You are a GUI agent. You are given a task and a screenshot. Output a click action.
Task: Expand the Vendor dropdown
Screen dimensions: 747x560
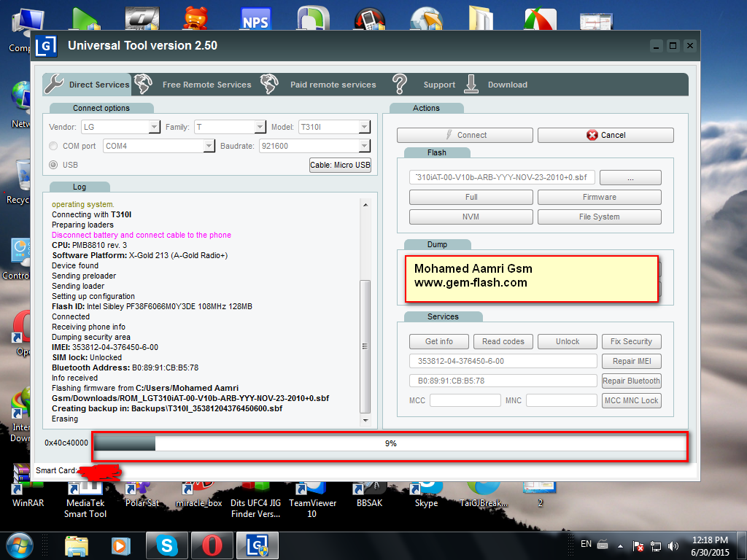pyautogui.click(x=154, y=127)
